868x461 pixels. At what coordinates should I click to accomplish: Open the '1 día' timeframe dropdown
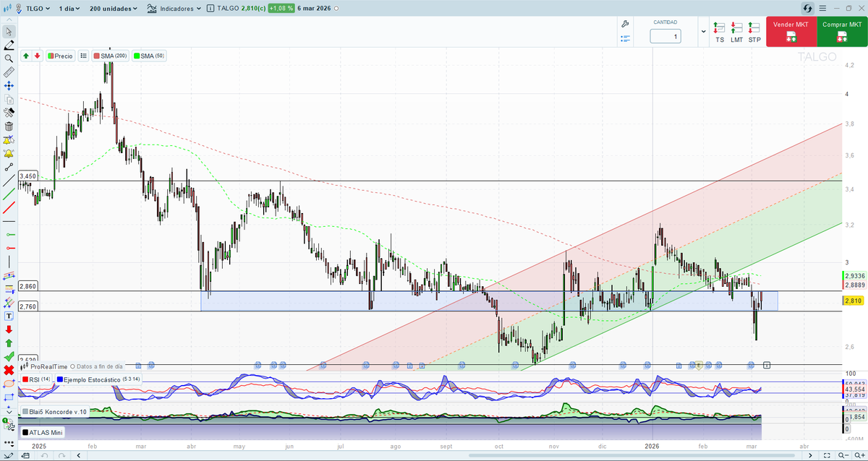click(x=69, y=9)
